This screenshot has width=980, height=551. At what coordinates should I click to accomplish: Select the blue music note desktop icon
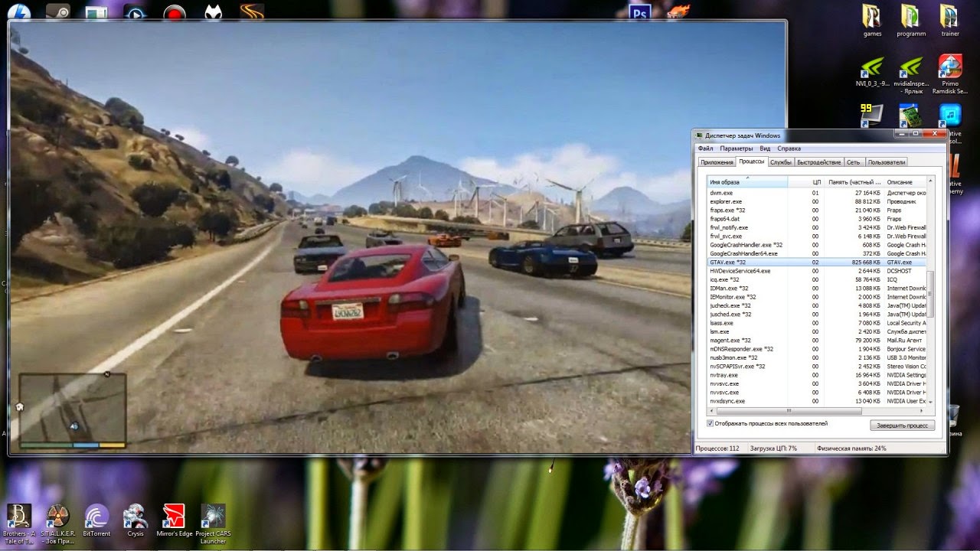[x=950, y=116]
